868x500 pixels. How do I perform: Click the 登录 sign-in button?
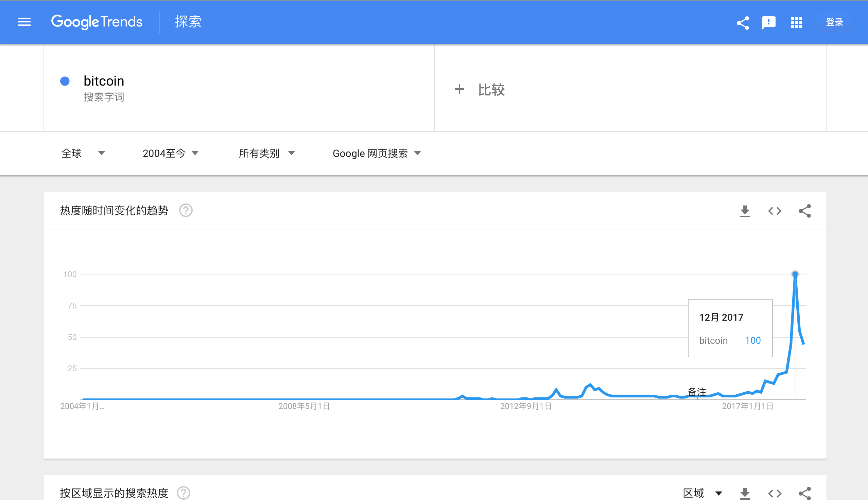[x=834, y=22]
